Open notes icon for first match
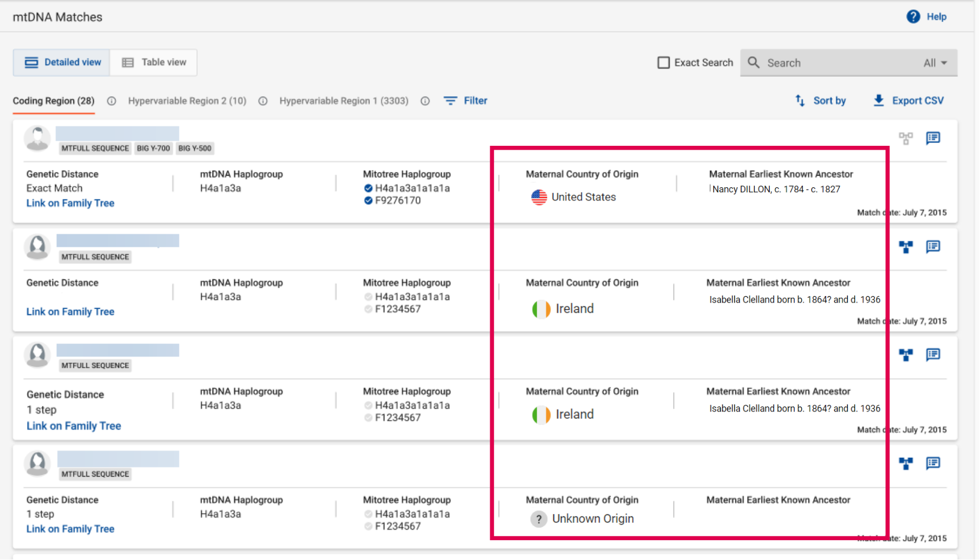 (933, 138)
